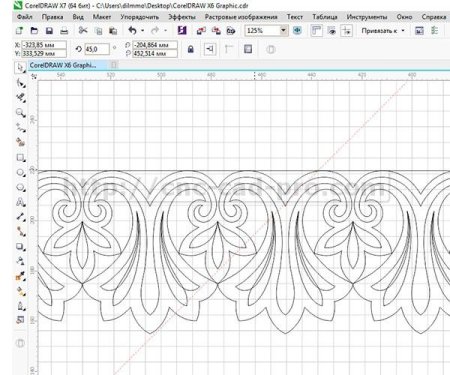This screenshot has height=375, width=450.
Task: Open the Файл menu
Action: (x=24, y=17)
